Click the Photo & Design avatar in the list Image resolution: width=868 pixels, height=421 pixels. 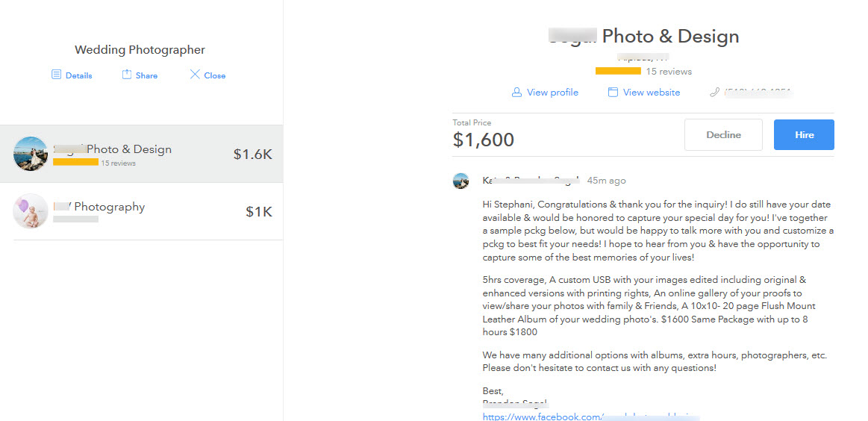coord(31,154)
